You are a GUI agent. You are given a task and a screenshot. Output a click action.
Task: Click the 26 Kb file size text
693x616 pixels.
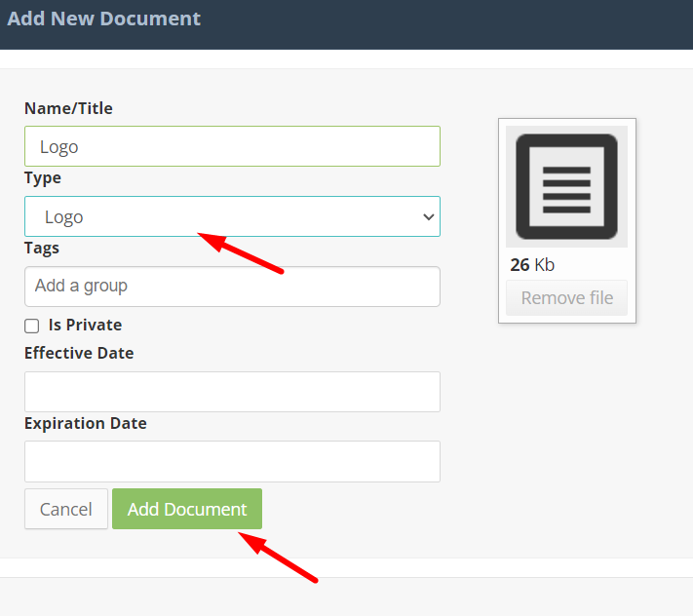(x=532, y=265)
